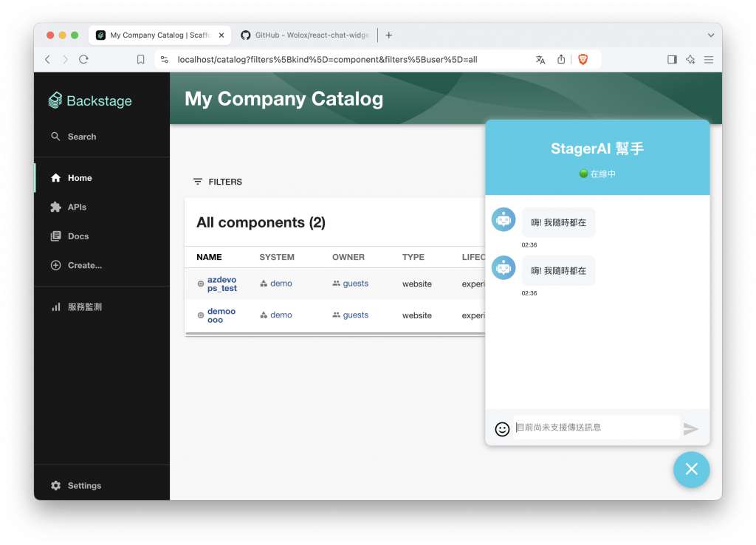This screenshot has width=756, height=545.
Task: Open the Leo AI sparkle icon
Action: click(690, 59)
